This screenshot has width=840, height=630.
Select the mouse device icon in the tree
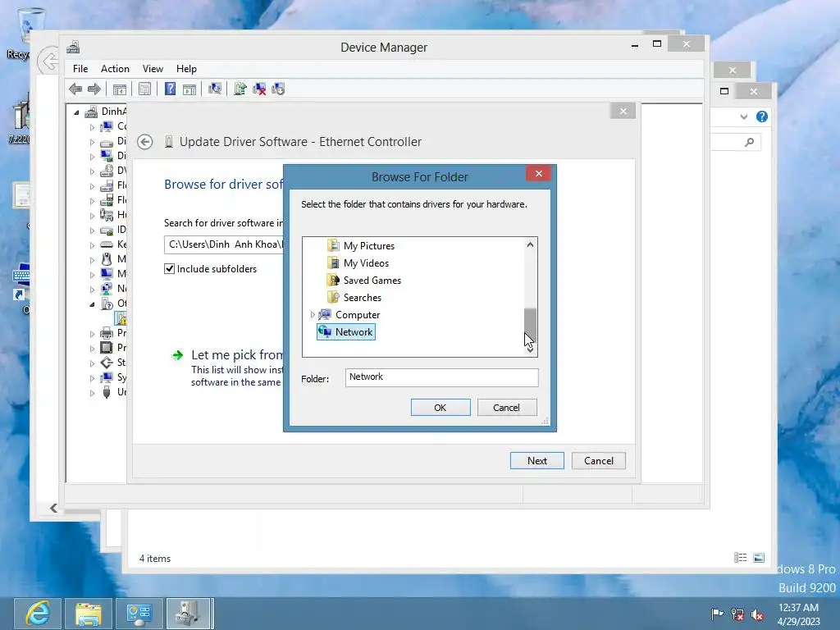click(x=107, y=259)
